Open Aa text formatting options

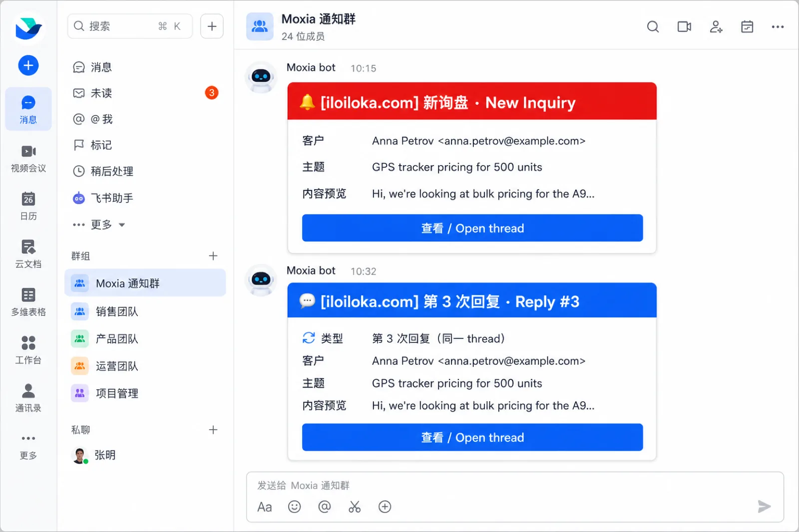click(265, 507)
